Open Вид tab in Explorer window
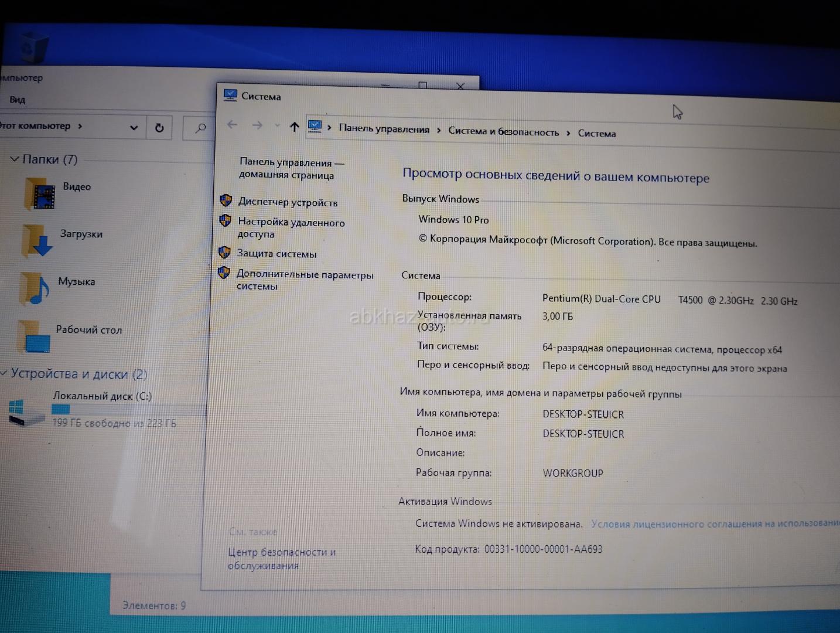 (x=17, y=100)
